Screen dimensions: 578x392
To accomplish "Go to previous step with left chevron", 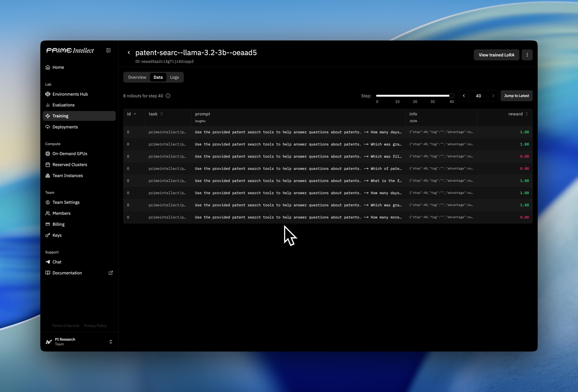I will [x=464, y=96].
